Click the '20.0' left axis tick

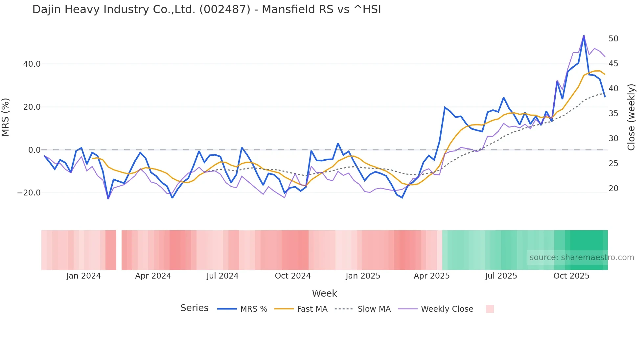(x=32, y=107)
